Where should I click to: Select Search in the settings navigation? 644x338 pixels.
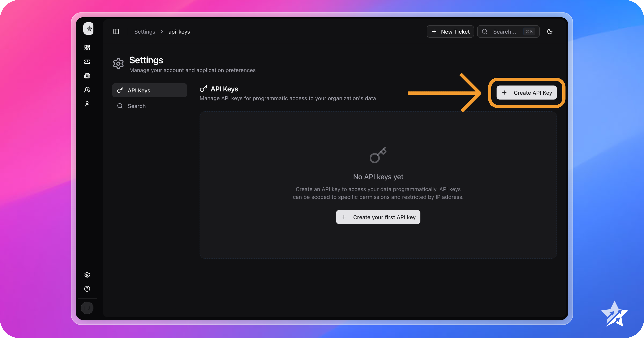(x=136, y=106)
